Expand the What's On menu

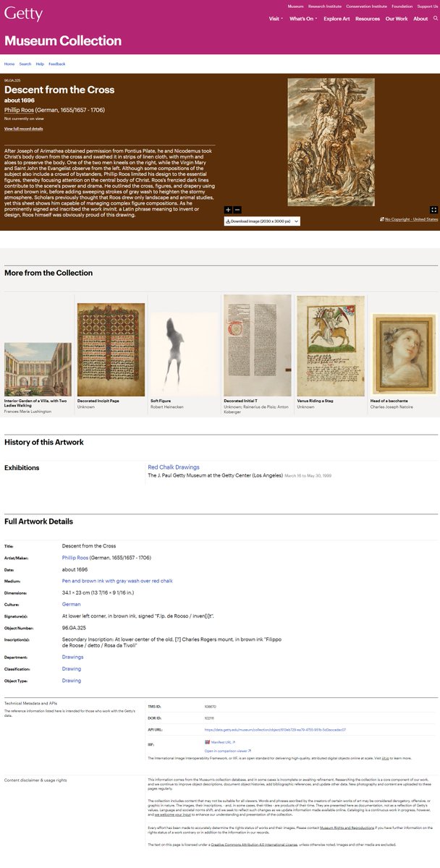pyautogui.click(x=303, y=19)
